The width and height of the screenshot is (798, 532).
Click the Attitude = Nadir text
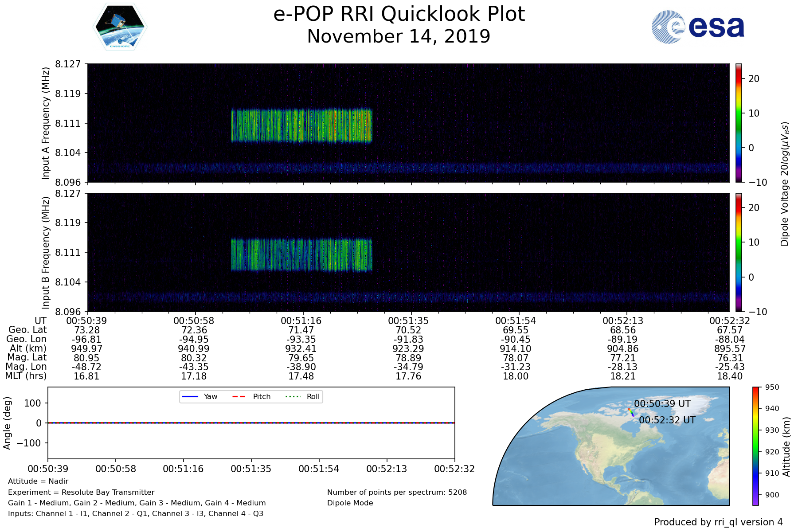38,481
